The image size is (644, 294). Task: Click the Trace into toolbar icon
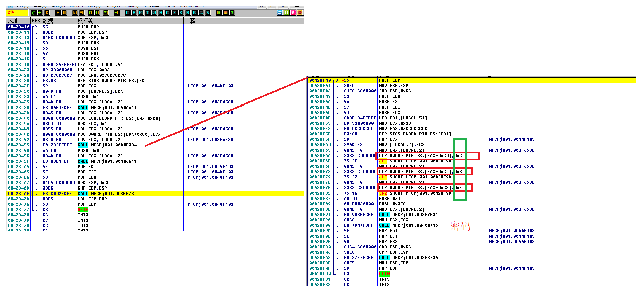[x=90, y=13]
